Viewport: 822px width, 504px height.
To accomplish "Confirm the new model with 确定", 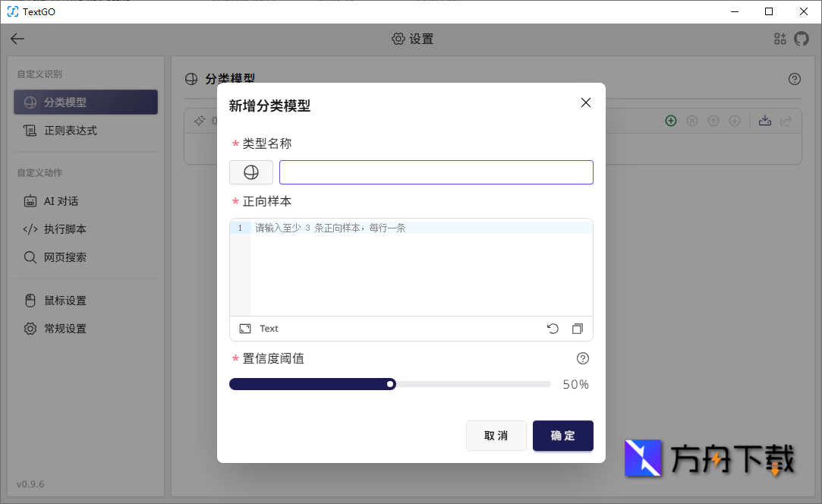I will [x=562, y=436].
